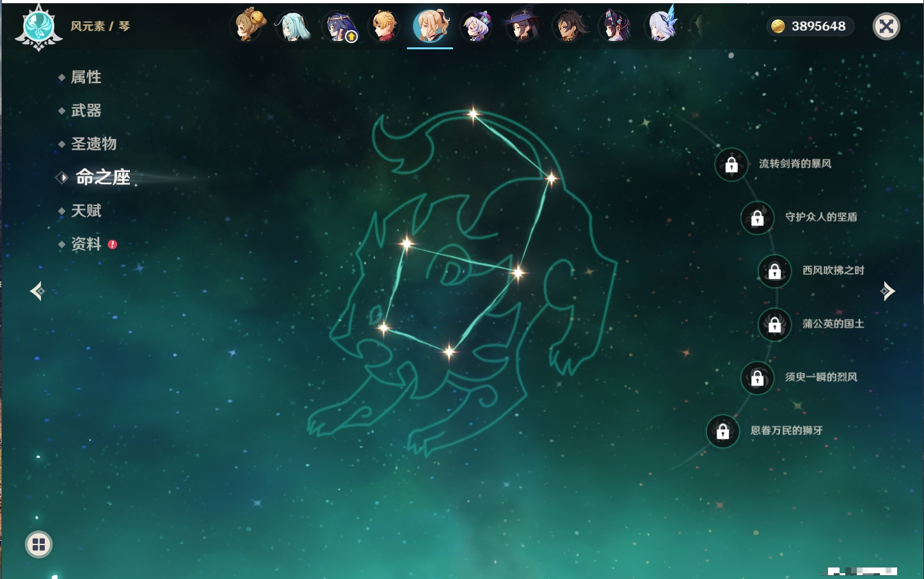The height and width of the screenshot is (579, 924).
Task: Open constellation label 流转剑脊的暴风
Action: 795,164
